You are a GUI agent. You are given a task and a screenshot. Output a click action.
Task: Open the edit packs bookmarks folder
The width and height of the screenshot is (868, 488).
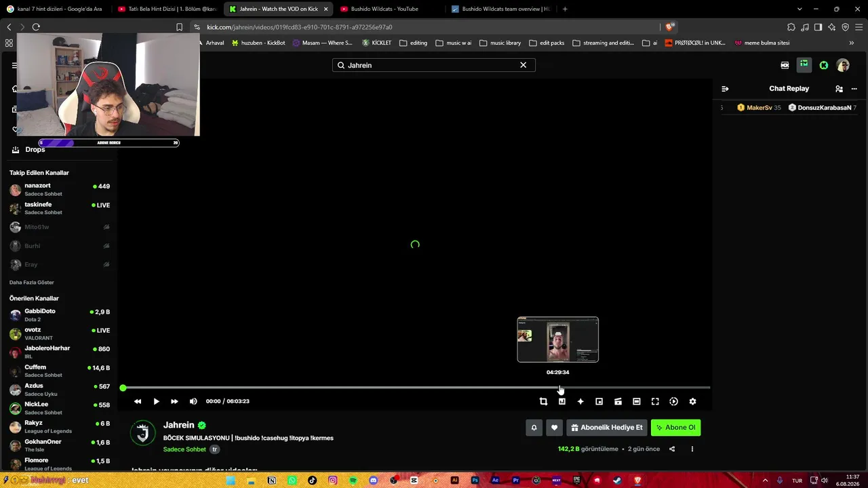tap(547, 43)
